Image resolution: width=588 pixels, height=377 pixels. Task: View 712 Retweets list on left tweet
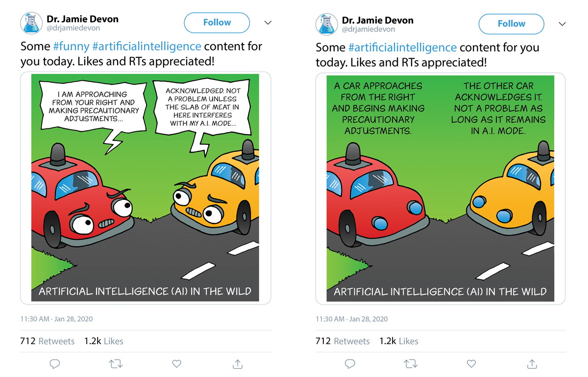click(x=48, y=341)
